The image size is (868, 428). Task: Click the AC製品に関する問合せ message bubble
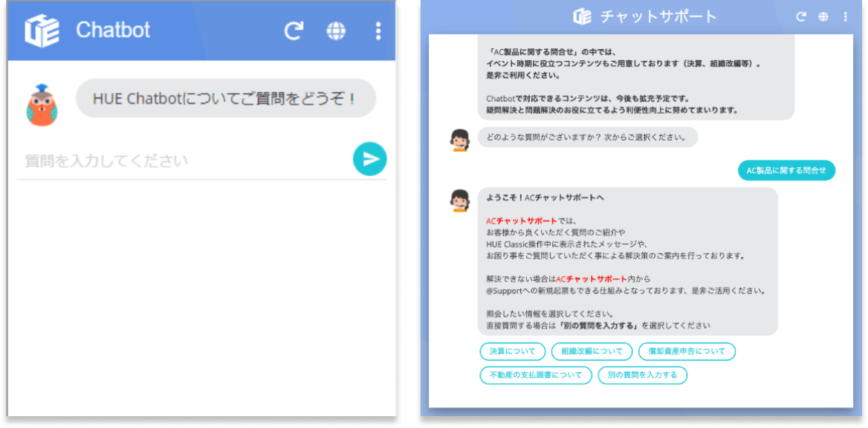click(x=786, y=170)
